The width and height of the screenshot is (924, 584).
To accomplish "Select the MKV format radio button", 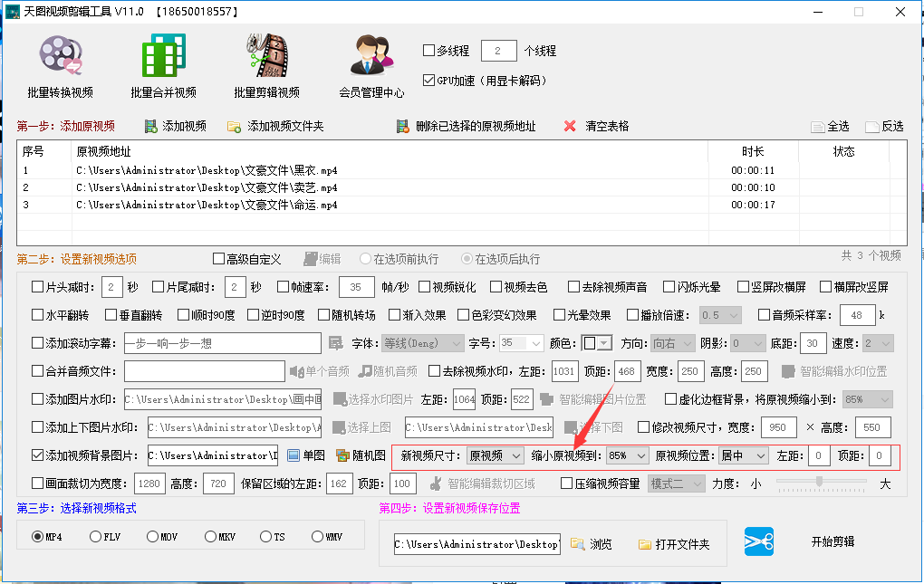I will (210, 536).
